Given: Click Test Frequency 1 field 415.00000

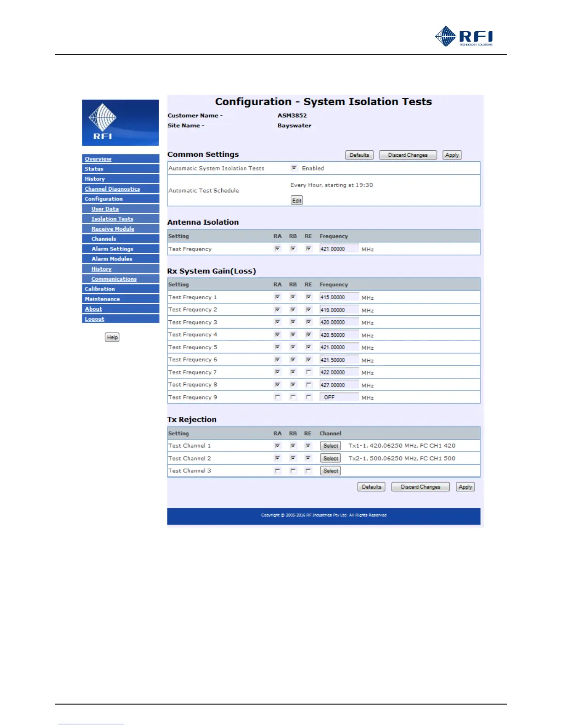Looking at the screenshot, I should pyautogui.click(x=339, y=297).
